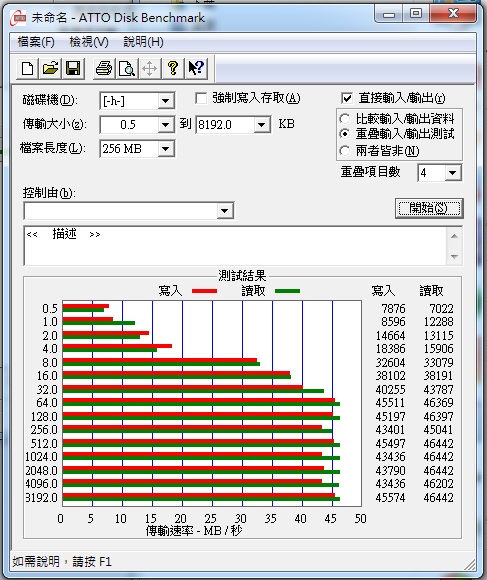
Task: Expand the transfer size start 0.5 dropdown
Action: (x=166, y=125)
